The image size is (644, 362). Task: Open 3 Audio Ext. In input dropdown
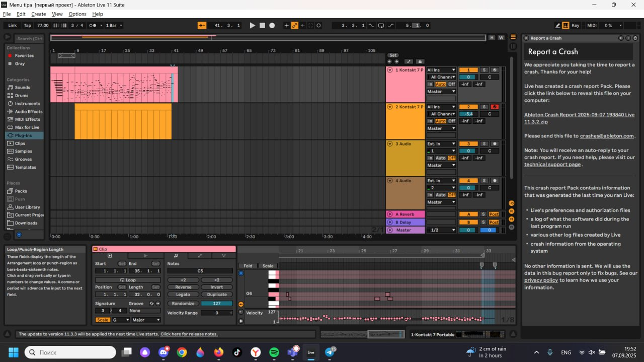click(441, 144)
